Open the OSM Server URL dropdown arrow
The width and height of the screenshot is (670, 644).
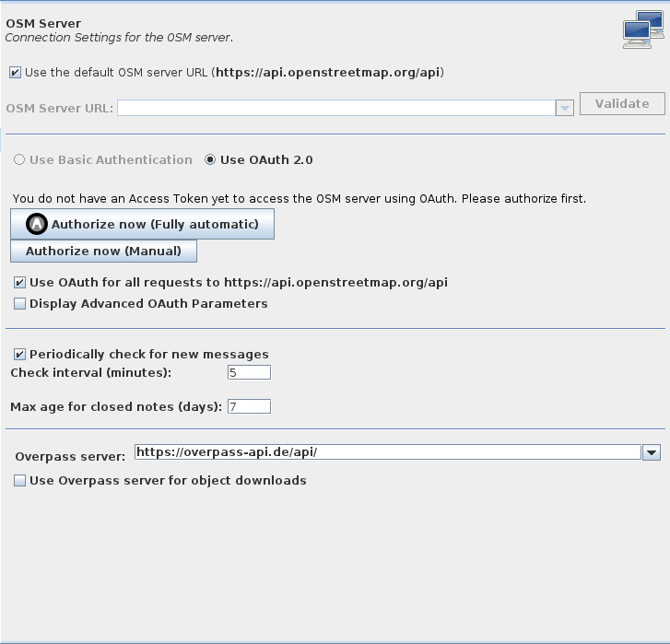click(x=564, y=108)
